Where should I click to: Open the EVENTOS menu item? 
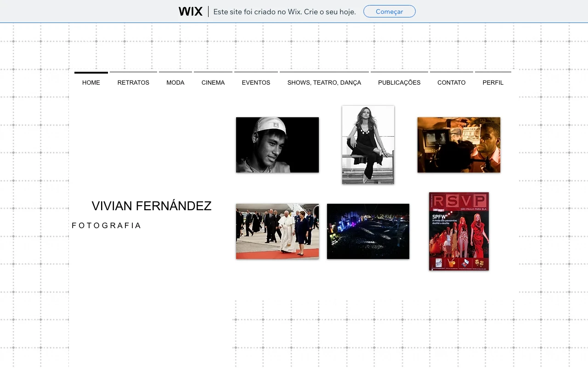pos(256,82)
